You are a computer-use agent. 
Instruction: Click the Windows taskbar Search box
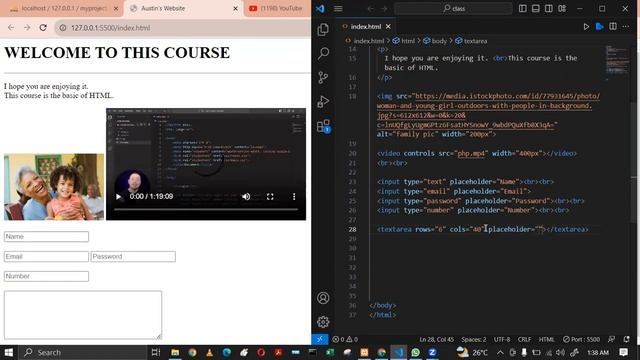83,352
